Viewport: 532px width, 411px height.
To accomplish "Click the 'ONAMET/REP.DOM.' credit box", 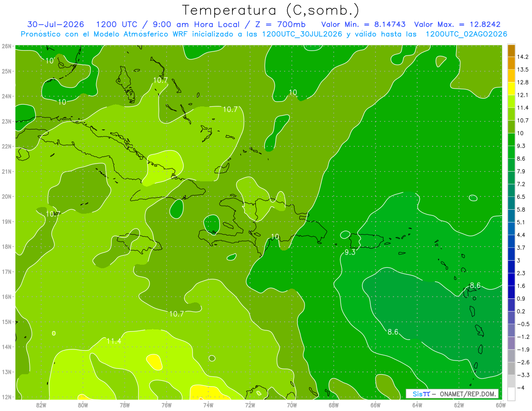I will pyautogui.click(x=452, y=394).
